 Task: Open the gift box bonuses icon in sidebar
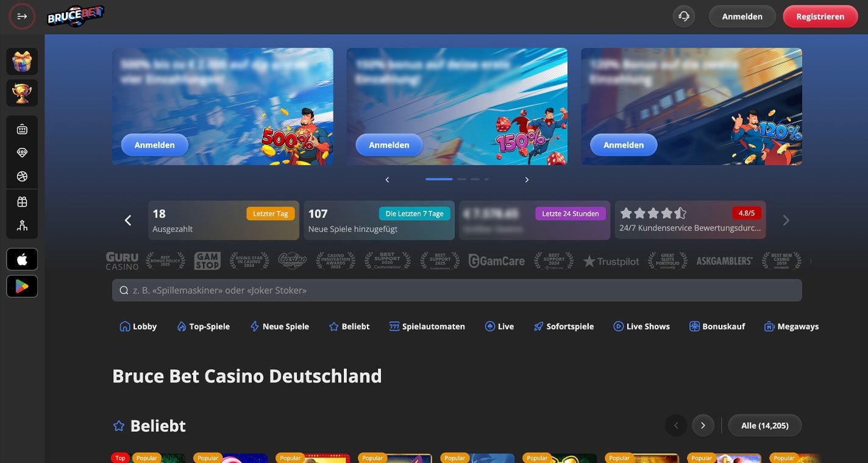[22, 62]
